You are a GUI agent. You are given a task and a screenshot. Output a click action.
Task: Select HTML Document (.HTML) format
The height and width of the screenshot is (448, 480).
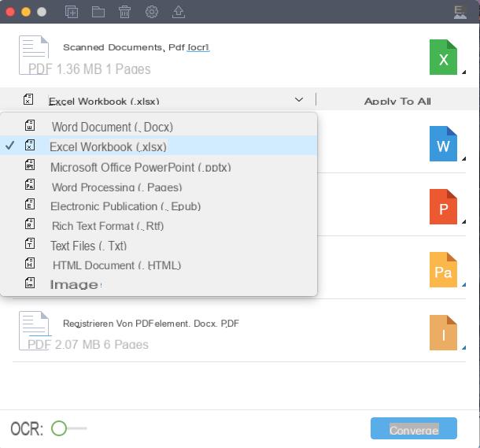[159, 265]
